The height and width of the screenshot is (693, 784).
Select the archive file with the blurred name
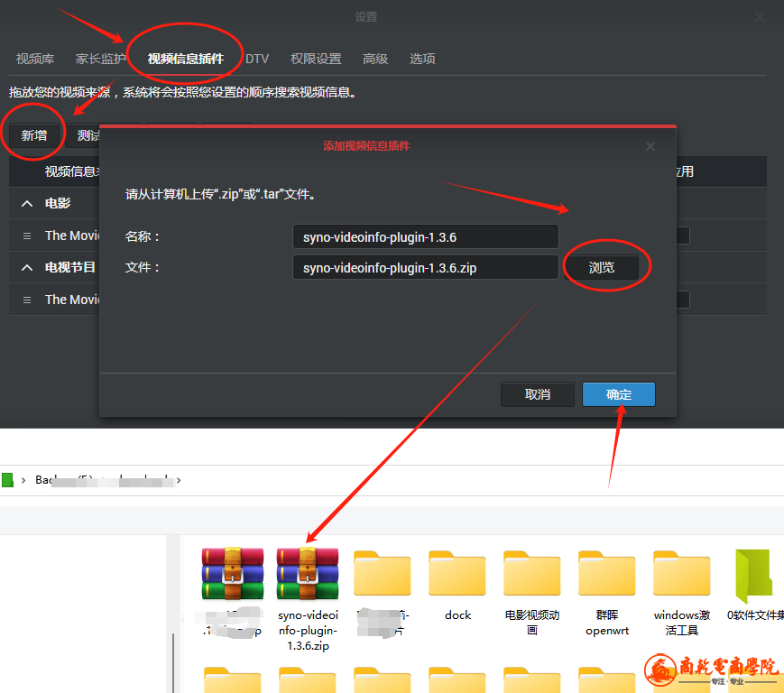(233, 593)
